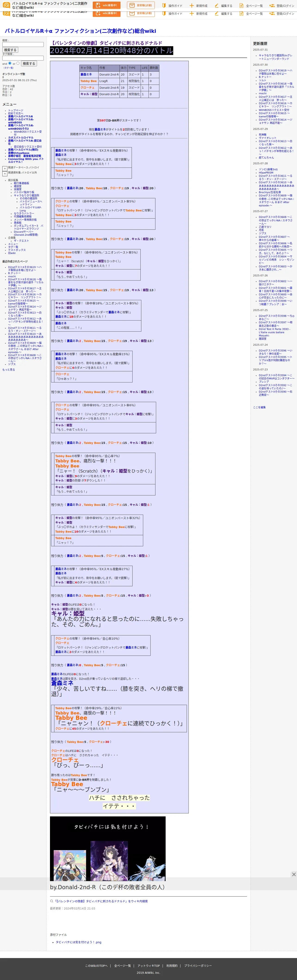Click the タビィバチには気を付けよう image
The width and height of the screenshot is (297, 980).
[x=108, y=849]
